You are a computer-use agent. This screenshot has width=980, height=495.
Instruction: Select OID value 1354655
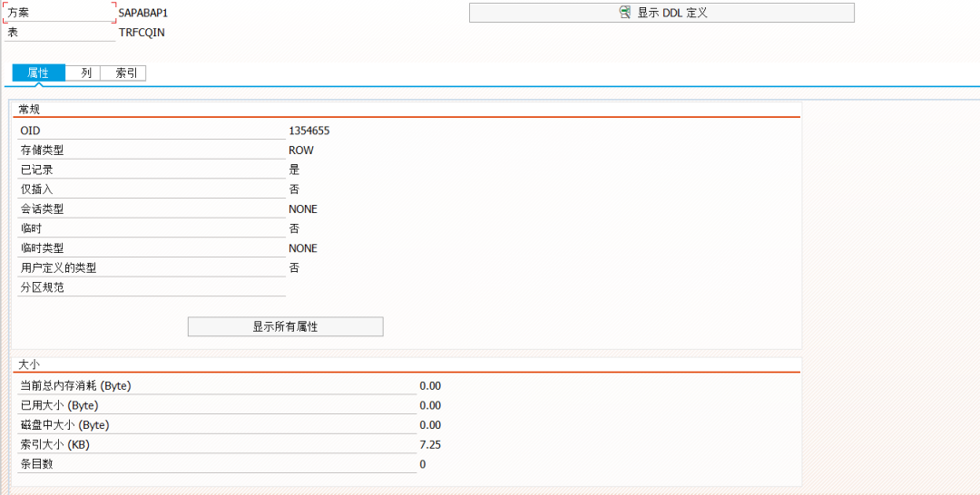click(x=309, y=131)
